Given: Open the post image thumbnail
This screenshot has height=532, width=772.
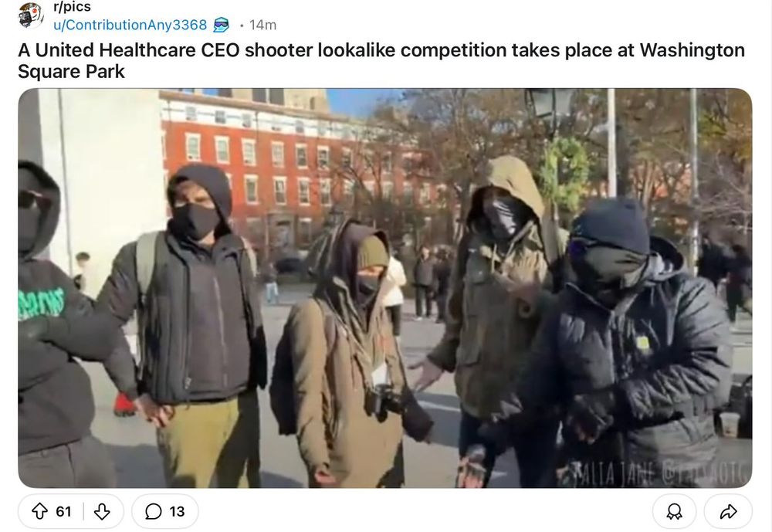Looking at the screenshot, I should 385,288.
